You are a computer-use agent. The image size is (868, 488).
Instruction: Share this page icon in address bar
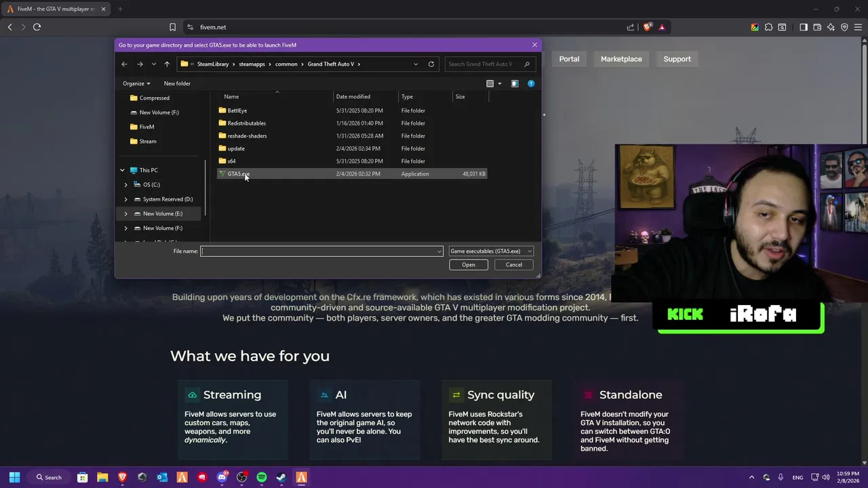[631, 27]
